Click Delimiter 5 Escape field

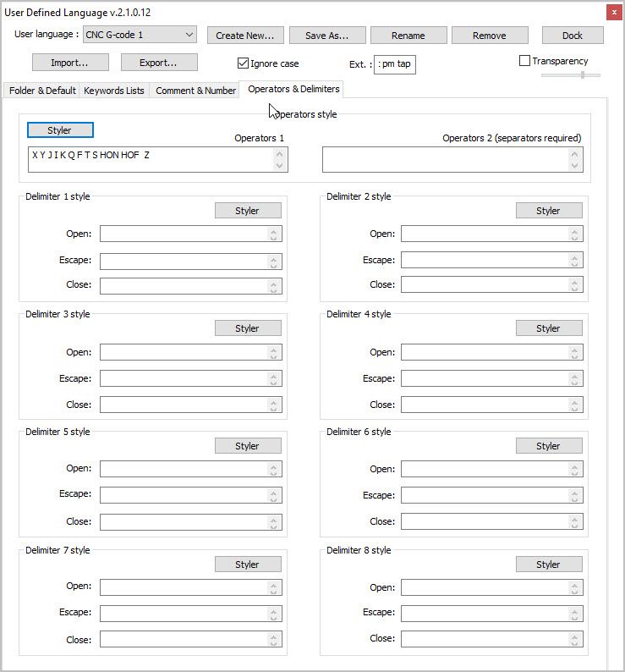pos(190,495)
